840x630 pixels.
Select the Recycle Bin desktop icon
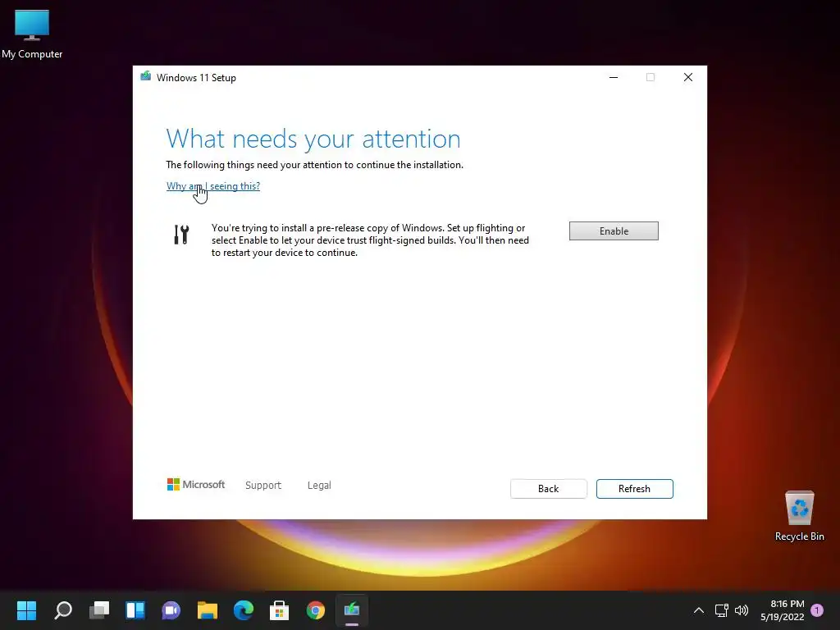[799, 516]
